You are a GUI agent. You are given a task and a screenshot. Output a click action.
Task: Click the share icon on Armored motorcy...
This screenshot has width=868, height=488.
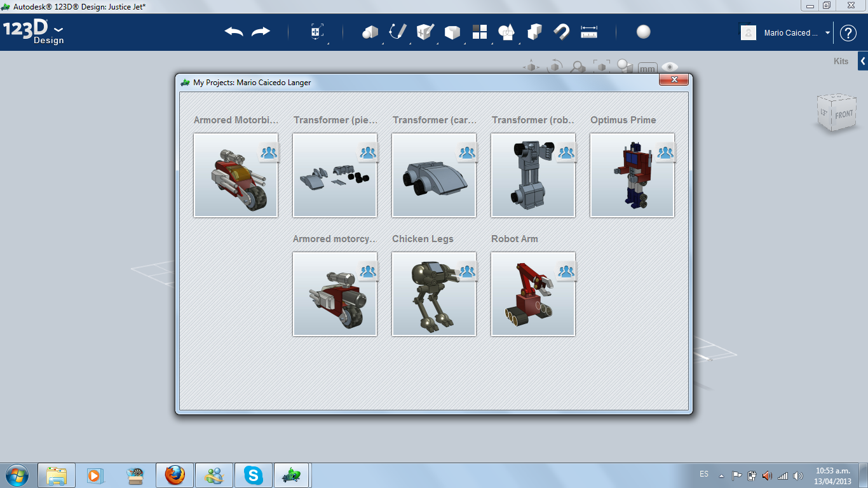point(368,271)
